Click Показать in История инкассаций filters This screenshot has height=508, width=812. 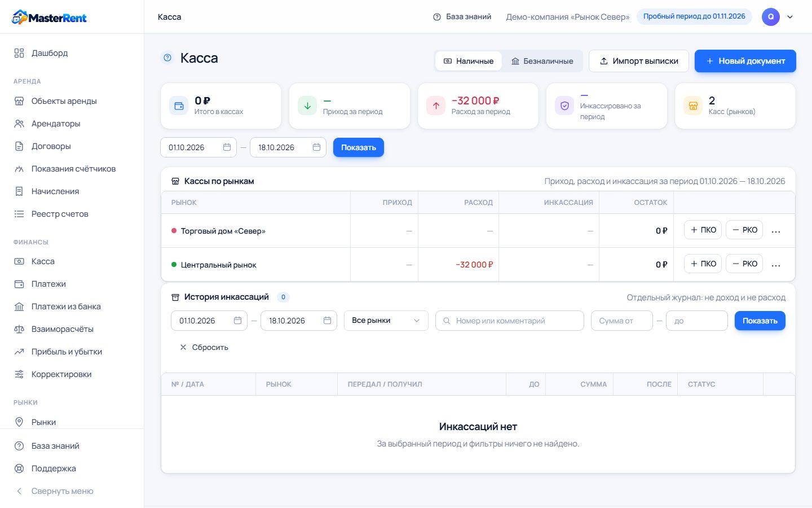coord(760,321)
